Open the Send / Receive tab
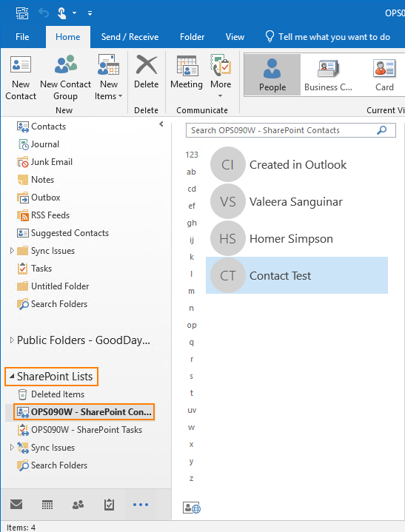 click(130, 37)
